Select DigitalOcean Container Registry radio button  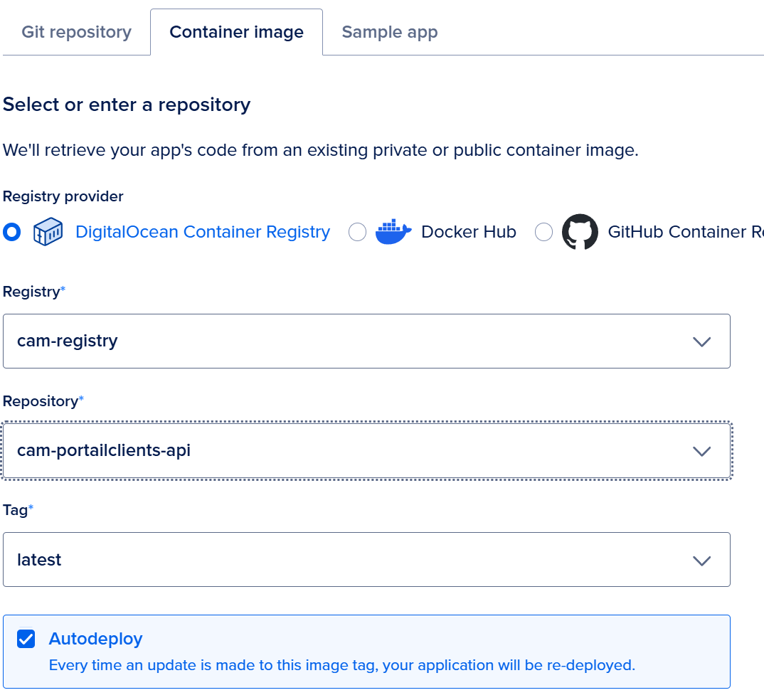click(x=12, y=232)
